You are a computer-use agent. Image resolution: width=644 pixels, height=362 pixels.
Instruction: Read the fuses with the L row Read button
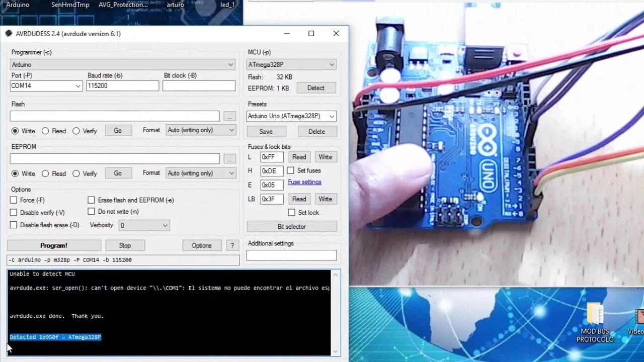click(299, 157)
